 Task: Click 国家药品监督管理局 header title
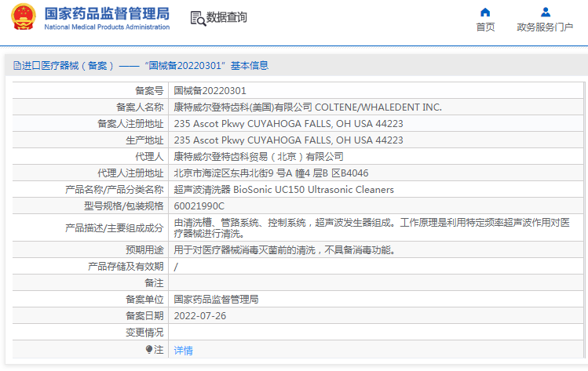point(107,13)
